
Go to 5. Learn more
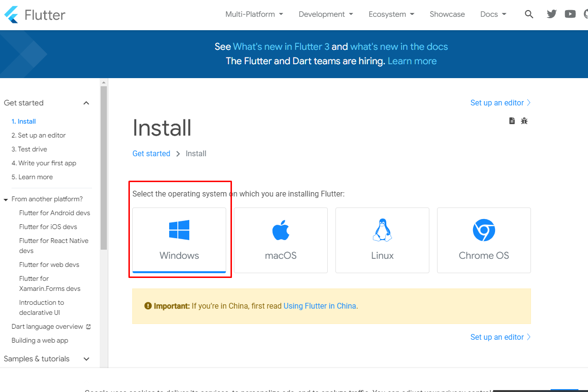(x=32, y=177)
